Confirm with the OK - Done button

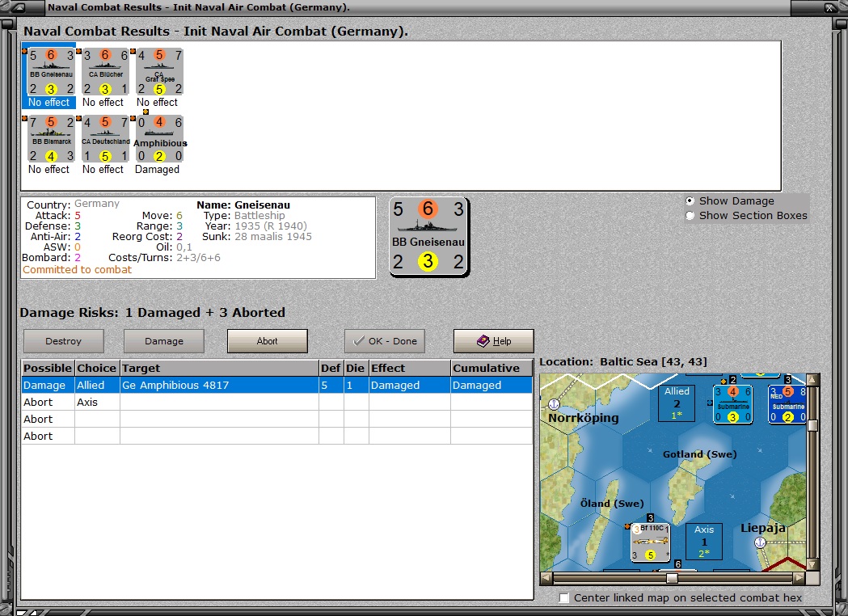[385, 341]
